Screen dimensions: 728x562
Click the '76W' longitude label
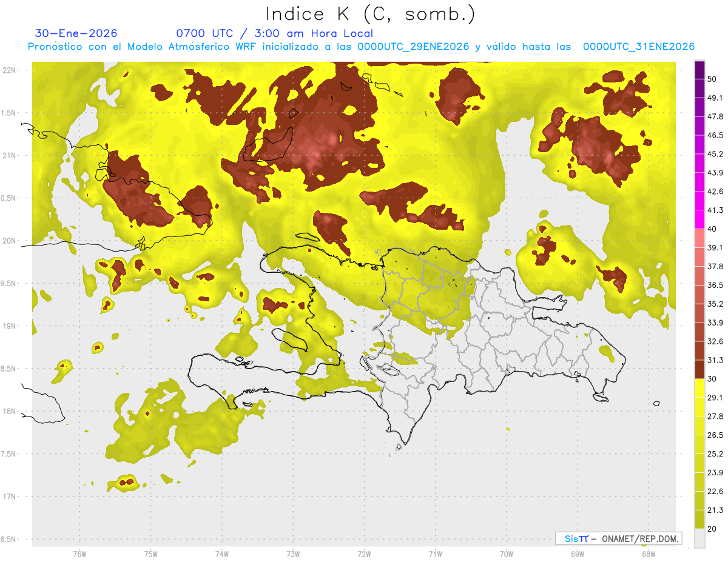tap(79, 554)
